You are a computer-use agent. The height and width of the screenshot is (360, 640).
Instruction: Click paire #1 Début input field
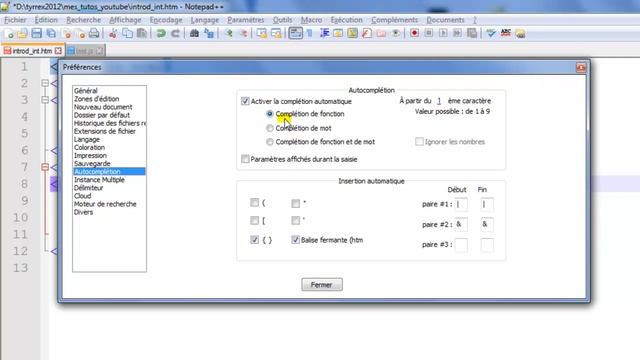point(461,204)
